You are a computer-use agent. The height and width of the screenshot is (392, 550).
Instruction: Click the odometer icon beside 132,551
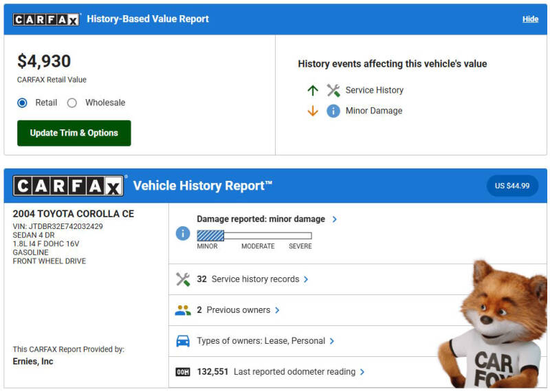click(183, 372)
